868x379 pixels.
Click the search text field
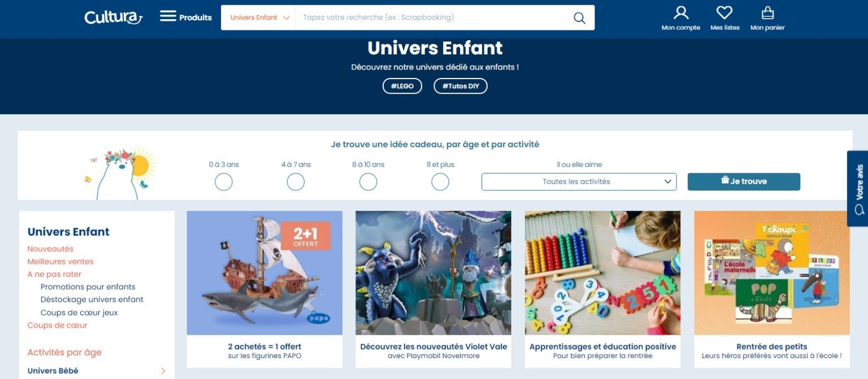pyautogui.click(x=432, y=18)
